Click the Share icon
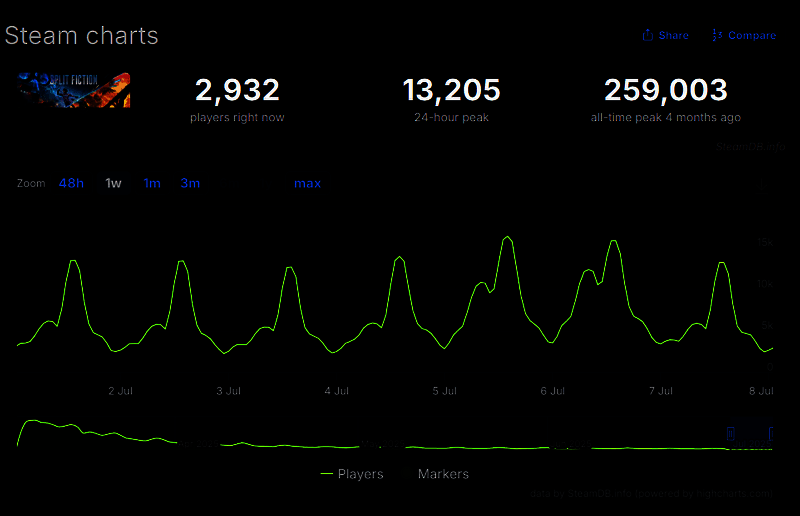This screenshot has height=516, width=800. click(x=648, y=35)
